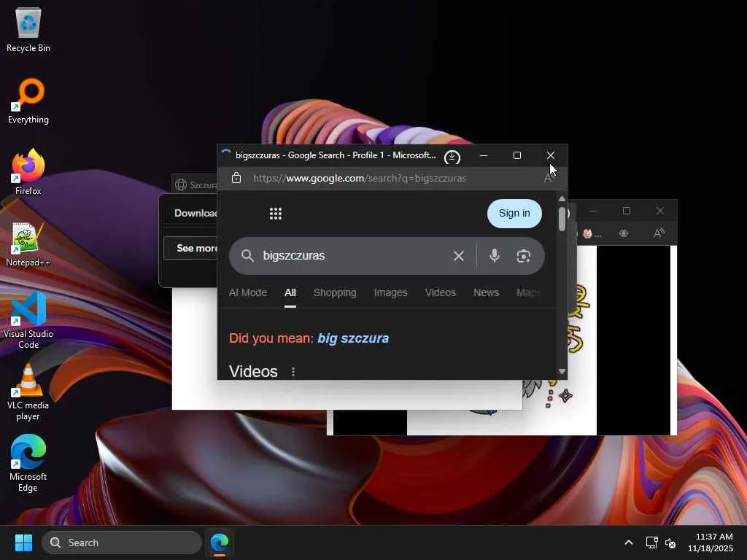Click the Downloads heading in the background popup

tap(196, 213)
